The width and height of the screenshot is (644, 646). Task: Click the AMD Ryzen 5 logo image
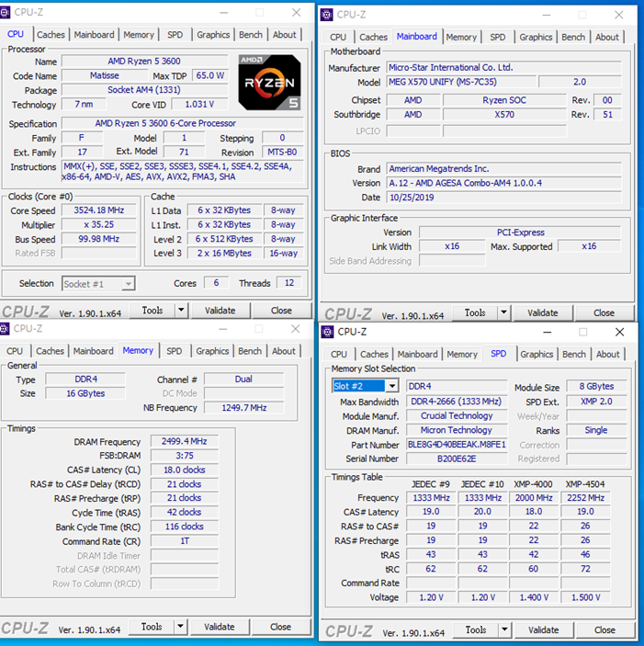(x=269, y=83)
